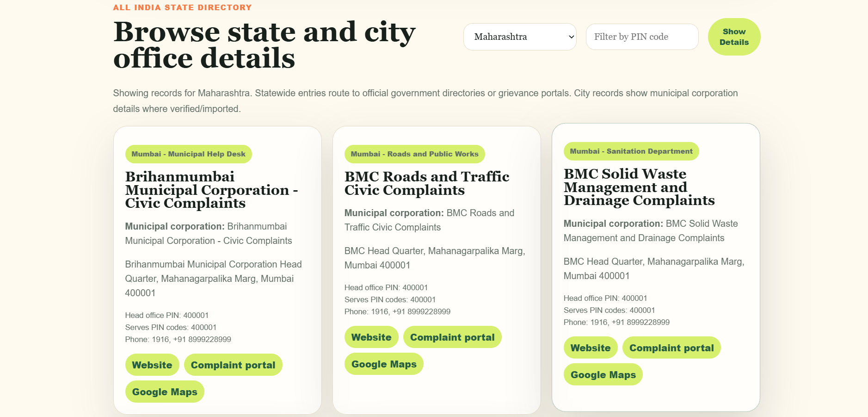This screenshot has width=868, height=417.
Task: Select the Mumbai - Roads and Public Works tag
Action: [414, 154]
